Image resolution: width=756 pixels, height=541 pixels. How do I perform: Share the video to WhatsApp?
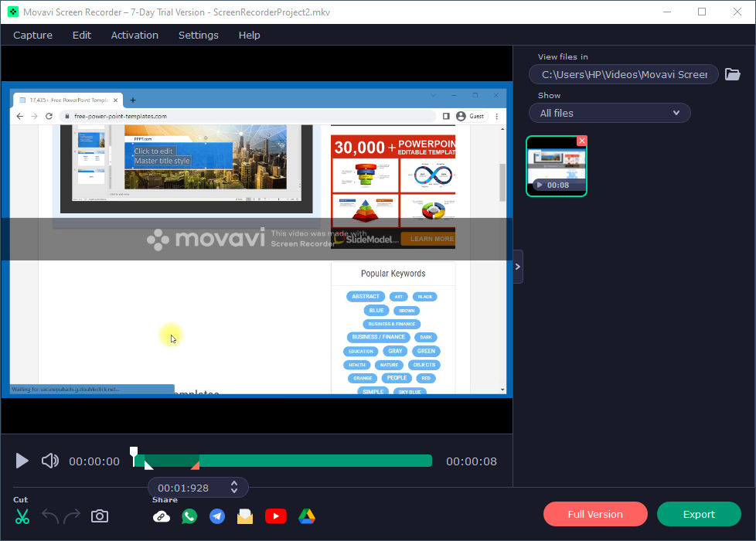[189, 516]
